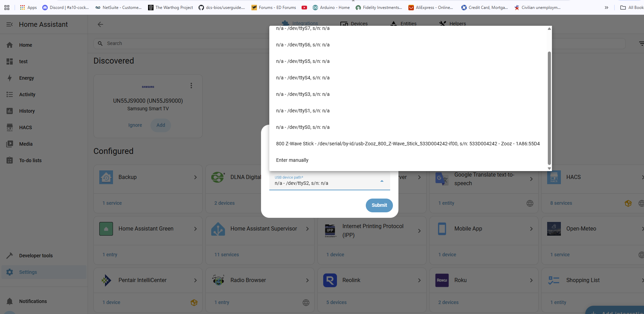
Task: Select /dev/ttyS1 from the port list
Action: [408, 111]
